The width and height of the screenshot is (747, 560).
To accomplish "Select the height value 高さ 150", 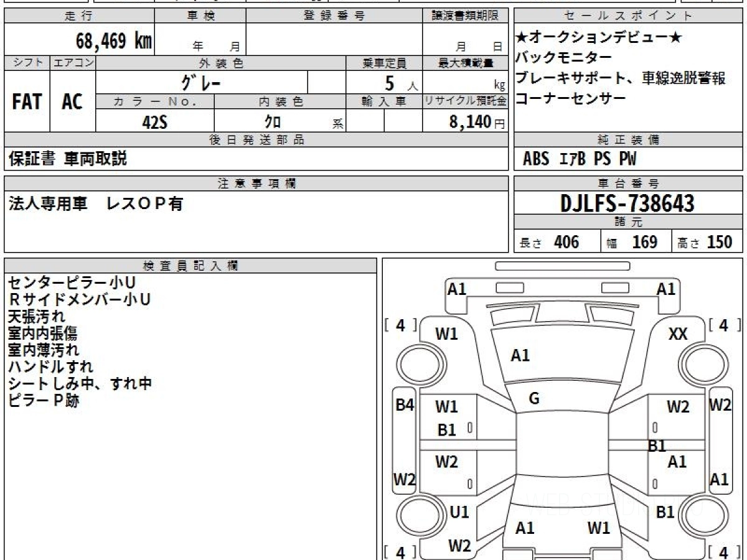I will point(705,242).
